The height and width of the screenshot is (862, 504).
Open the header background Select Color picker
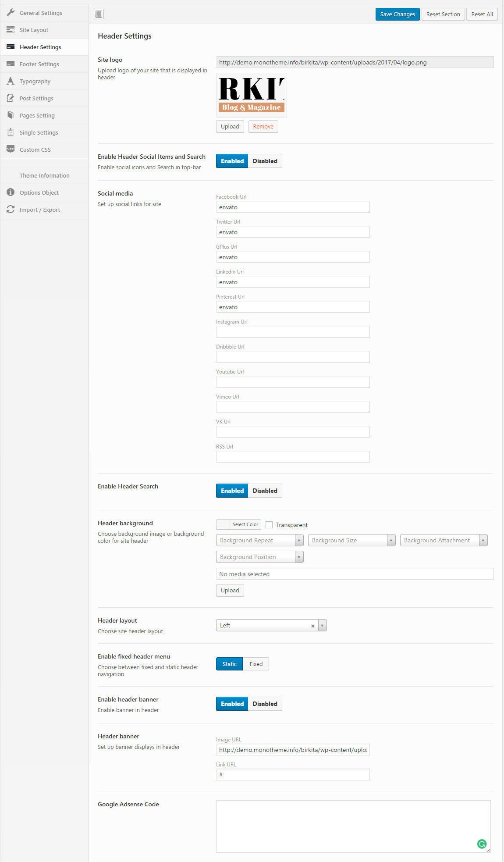pos(239,524)
